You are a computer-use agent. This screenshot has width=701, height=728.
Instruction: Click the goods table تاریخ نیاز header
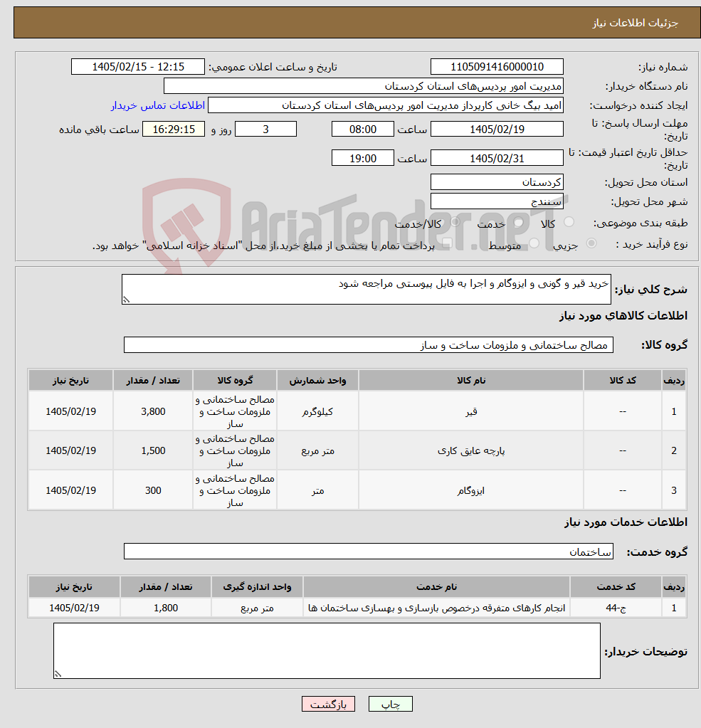[x=70, y=380]
